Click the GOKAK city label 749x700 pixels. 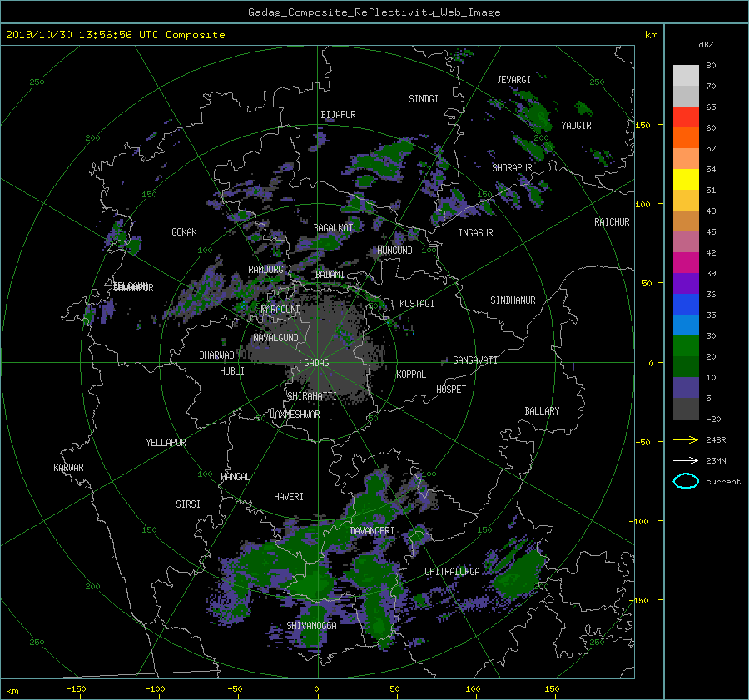[x=185, y=232]
